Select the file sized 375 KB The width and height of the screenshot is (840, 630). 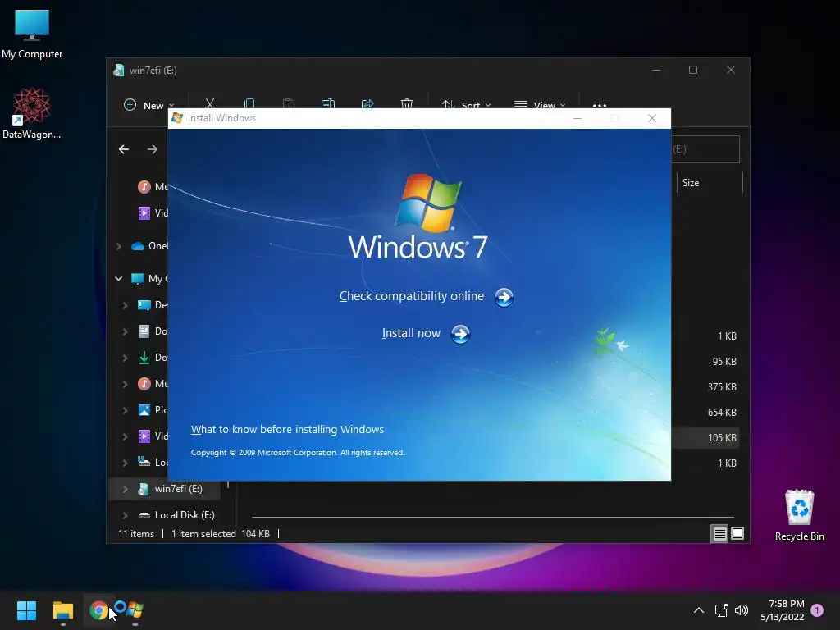[722, 387]
